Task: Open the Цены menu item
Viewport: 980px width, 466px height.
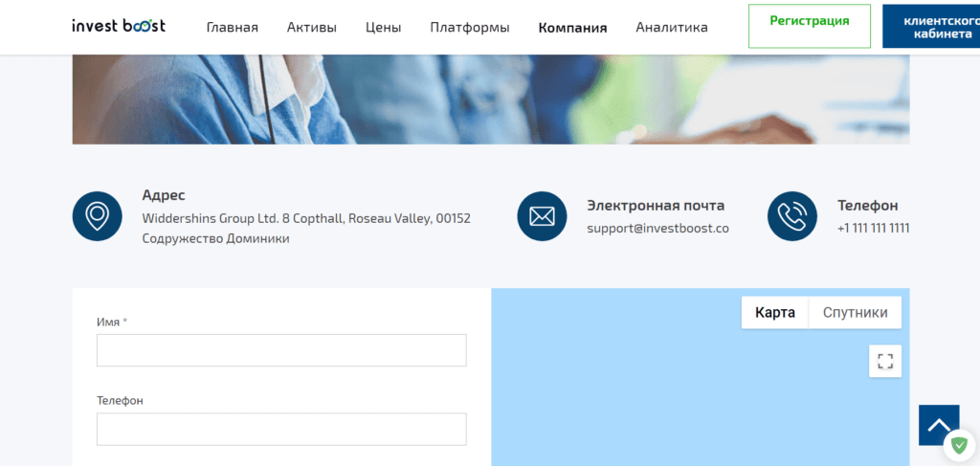Action: 383,28
